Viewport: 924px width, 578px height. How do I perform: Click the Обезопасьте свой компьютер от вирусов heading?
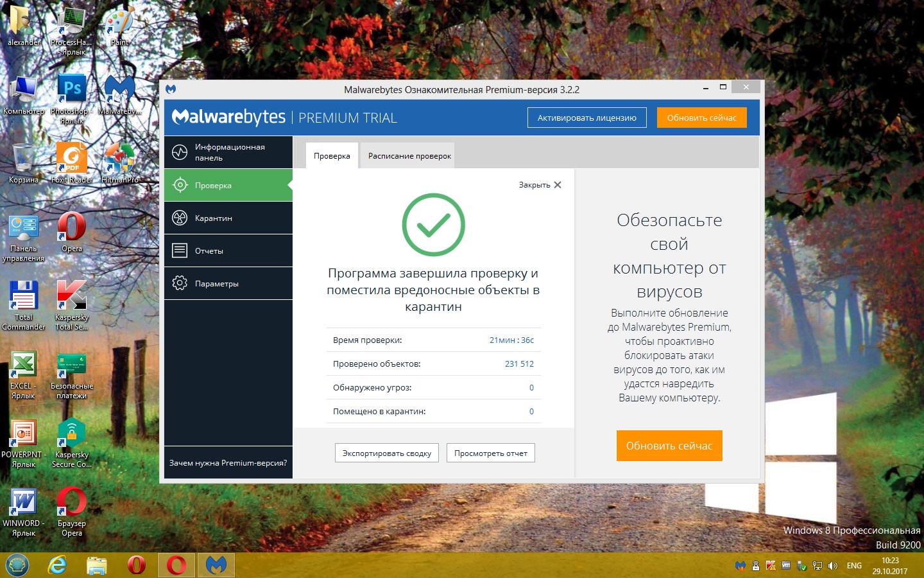coord(669,256)
